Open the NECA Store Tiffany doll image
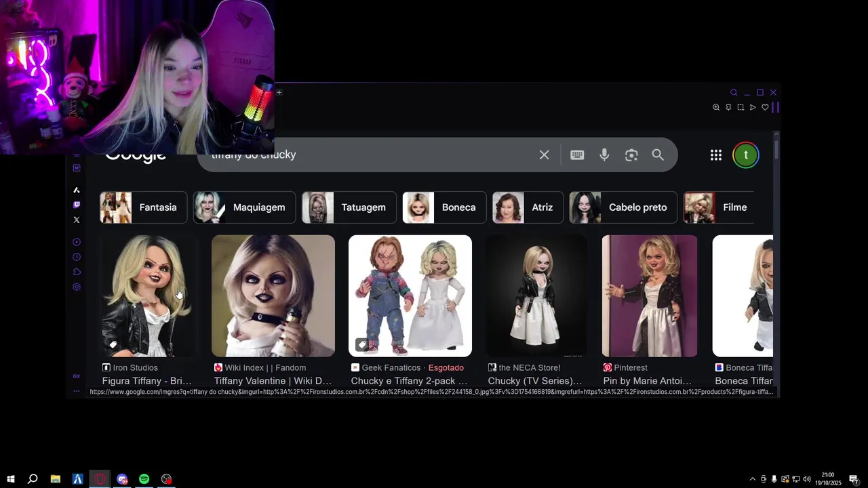Image resolution: width=868 pixels, height=488 pixels. pyautogui.click(x=536, y=296)
